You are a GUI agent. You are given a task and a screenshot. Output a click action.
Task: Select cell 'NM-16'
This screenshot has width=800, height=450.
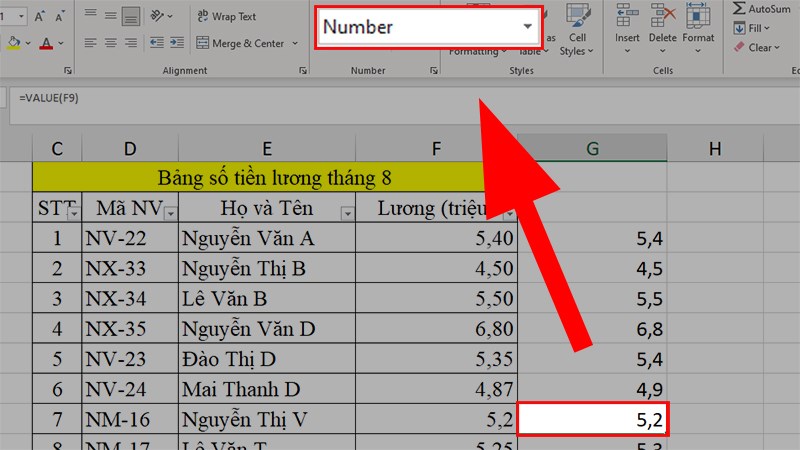[130, 419]
